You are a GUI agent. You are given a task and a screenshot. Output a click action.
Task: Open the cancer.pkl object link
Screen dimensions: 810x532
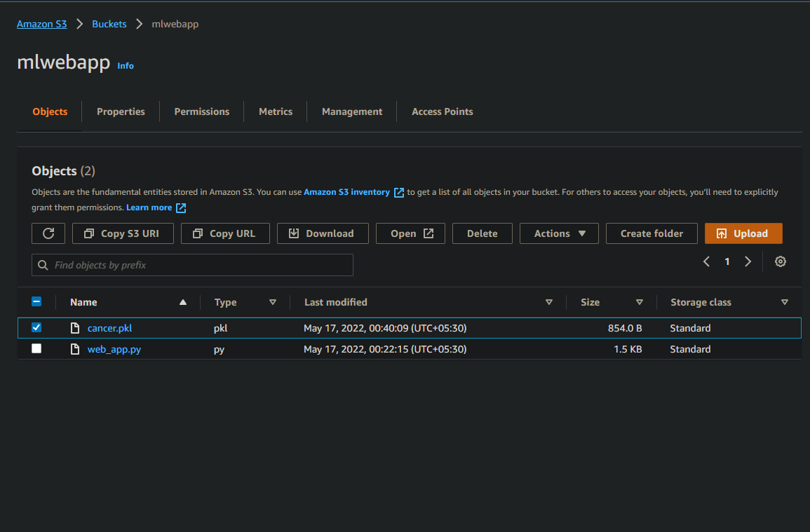coord(109,328)
